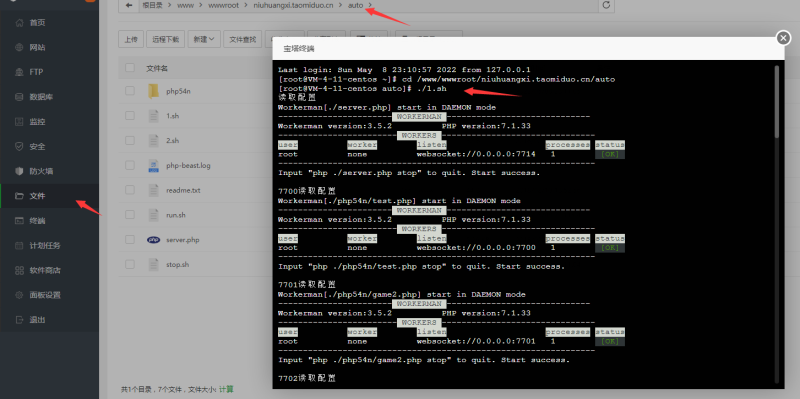Check the php54n row checkbox

click(x=130, y=91)
